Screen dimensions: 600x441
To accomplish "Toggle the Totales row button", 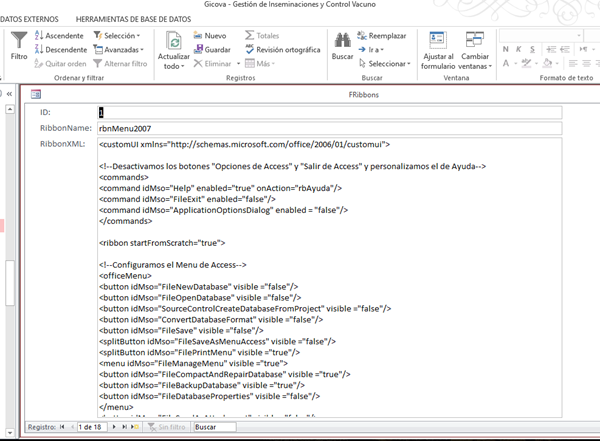I will point(262,36).
